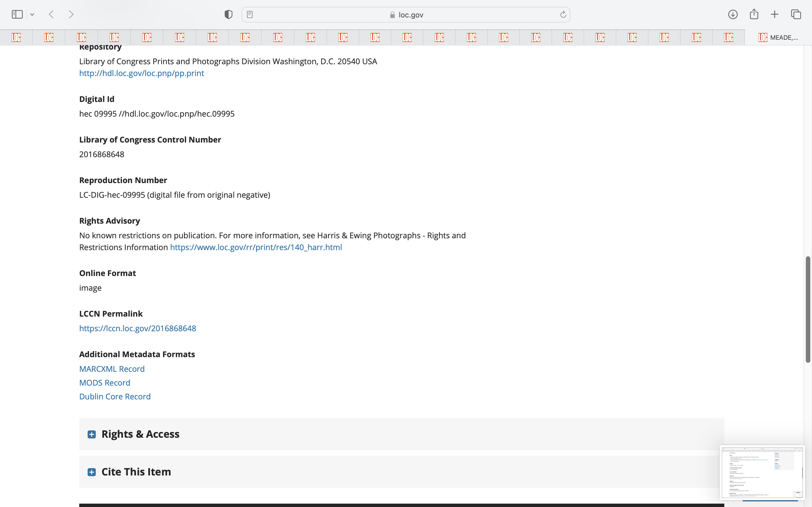This screenshot has height=507, width=812.
Task: Open the MARCXML Record link
Action: [x=112, y=369]
